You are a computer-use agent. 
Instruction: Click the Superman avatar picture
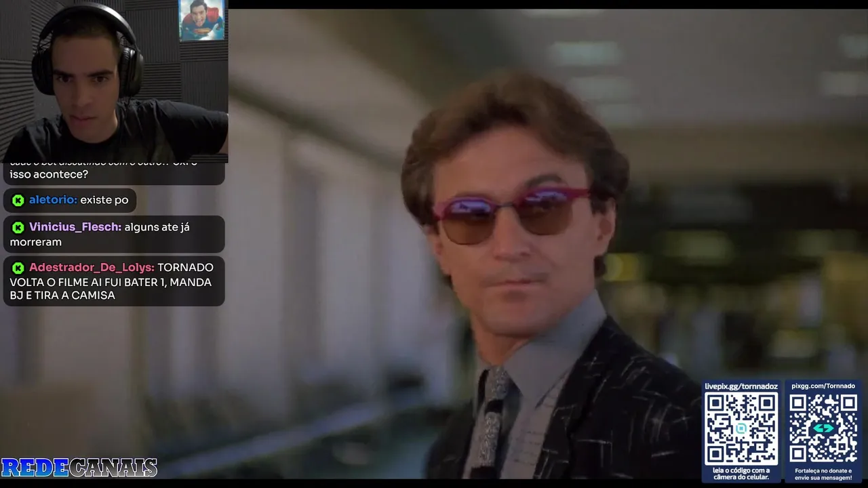[201, 20]
